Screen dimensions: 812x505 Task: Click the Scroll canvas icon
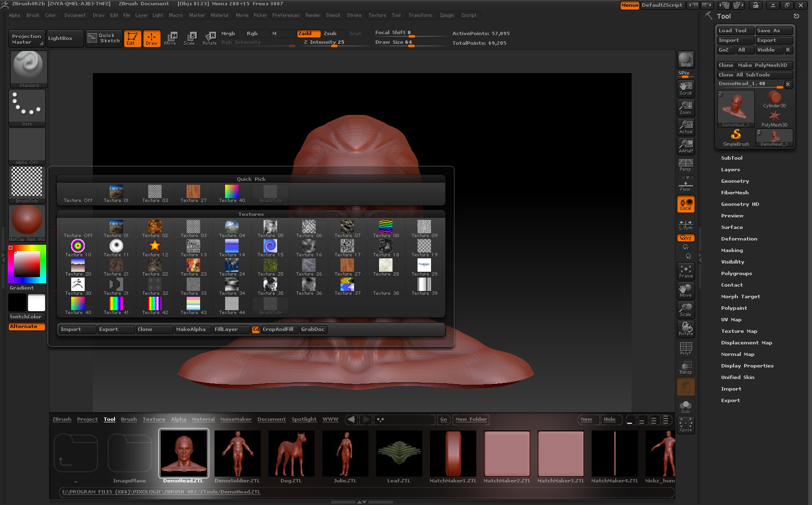(x=686, y=88)
